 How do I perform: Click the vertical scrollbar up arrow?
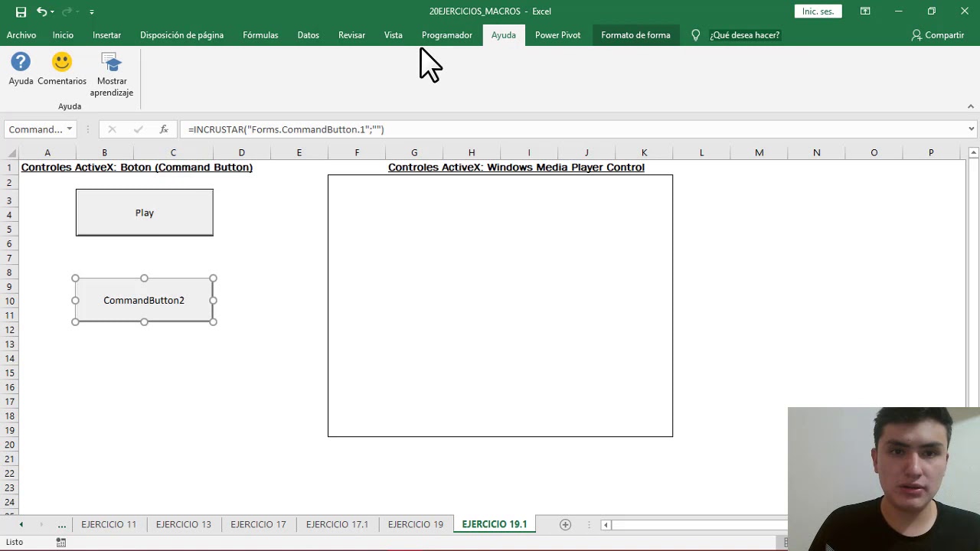[x=974, y=153]
